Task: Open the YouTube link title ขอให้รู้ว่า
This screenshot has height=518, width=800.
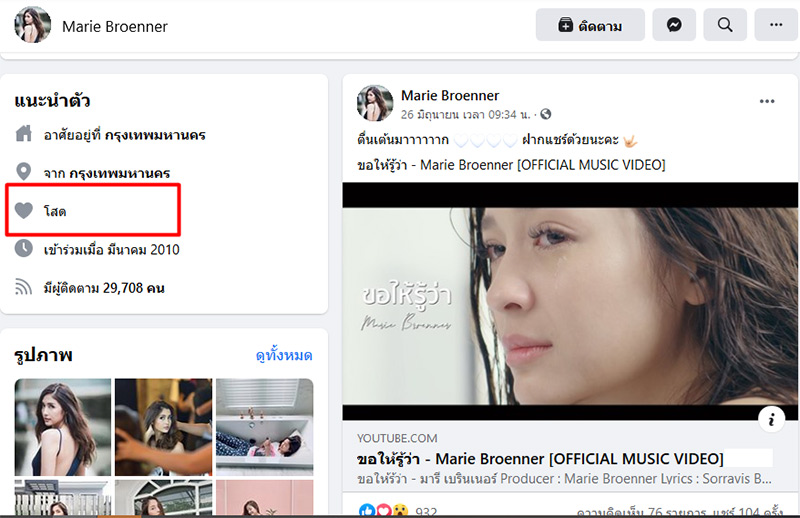Action: [552, 458]
